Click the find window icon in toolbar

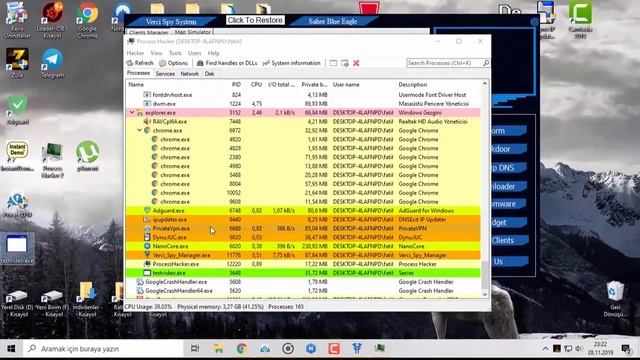tap(333, 63)
